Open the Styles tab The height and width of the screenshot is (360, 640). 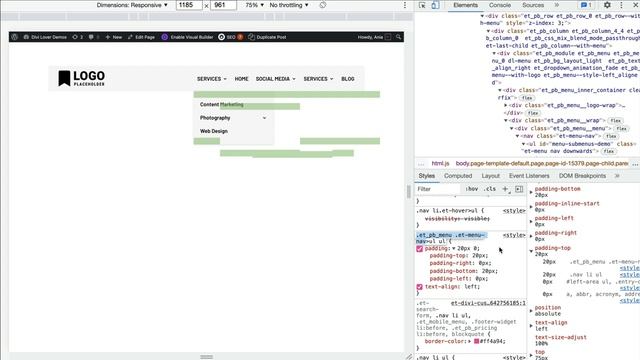pos(427,176)
